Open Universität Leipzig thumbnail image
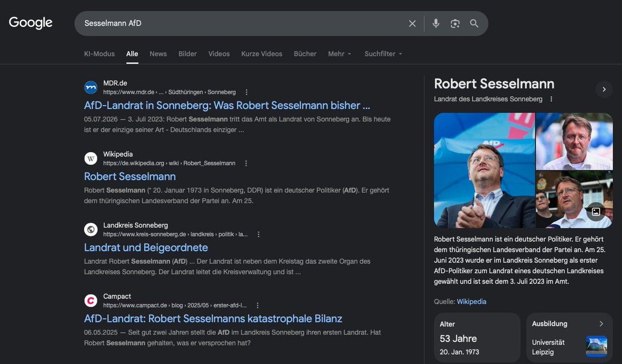 tap(596, 346)
